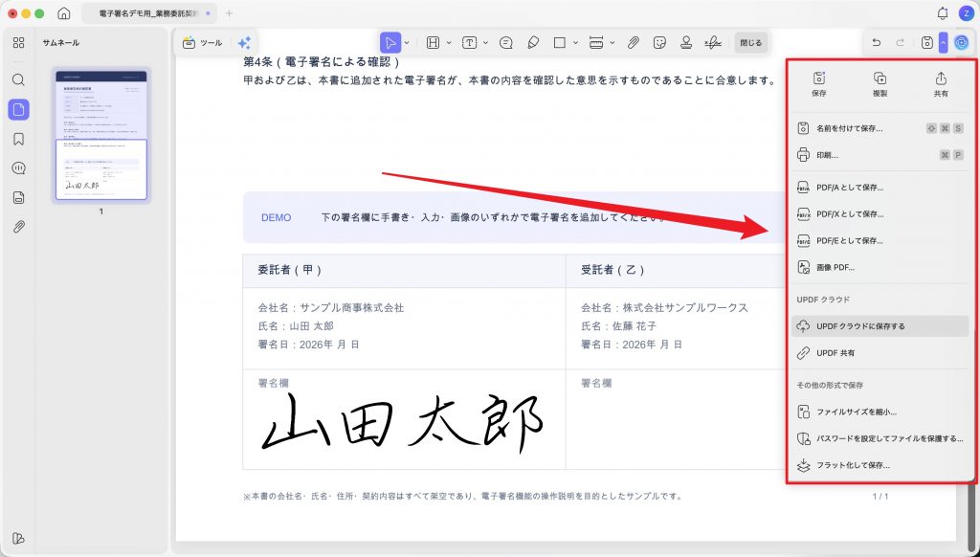Select the page thumbnails sidebar icon
This screenshot has width=980, height=557.
click(x=19, y=109)
